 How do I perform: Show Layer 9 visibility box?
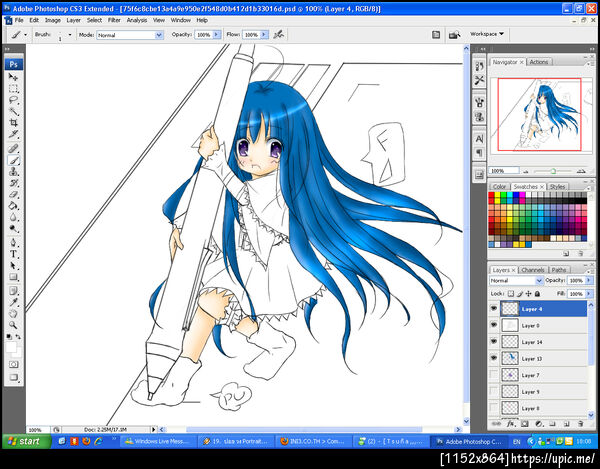(x=494, y=392)
